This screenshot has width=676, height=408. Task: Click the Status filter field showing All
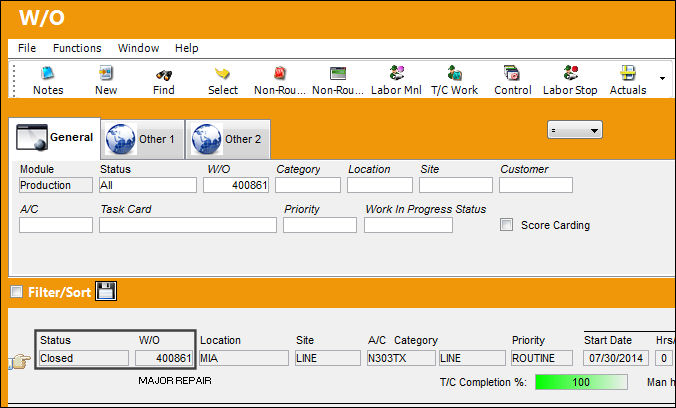(x=148, y=185)
